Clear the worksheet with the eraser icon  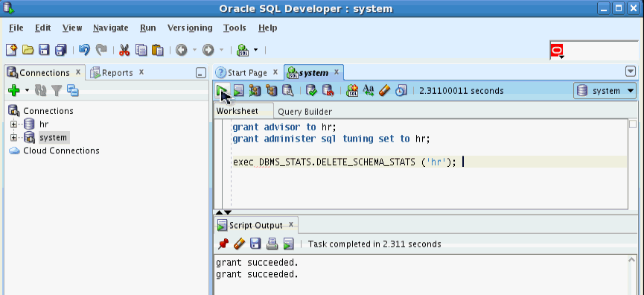coord(384,90)
